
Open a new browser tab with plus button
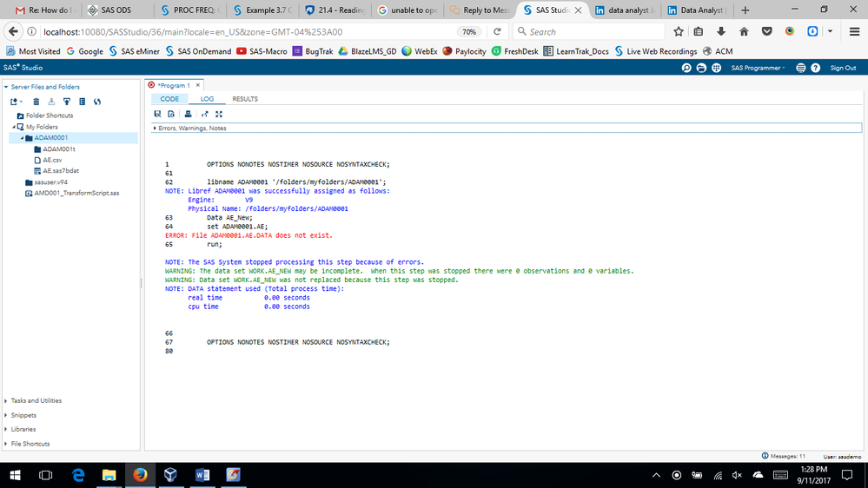pyautogui.click(x=745, y=10)
